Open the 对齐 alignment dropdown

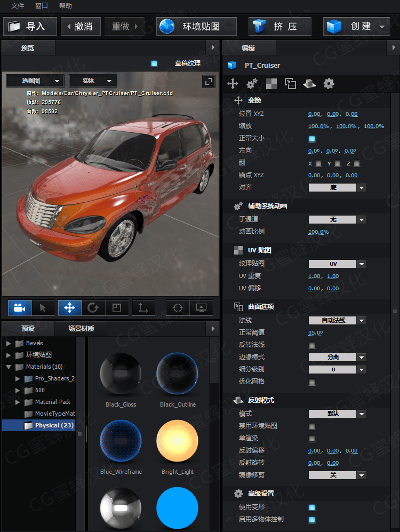click(x=337, y=188)
